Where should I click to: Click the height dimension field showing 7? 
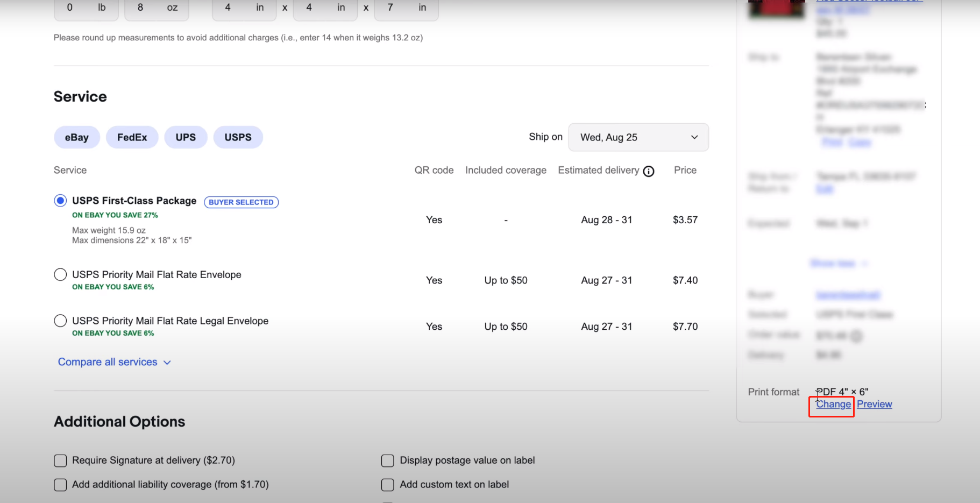click(x=407, y=9)
